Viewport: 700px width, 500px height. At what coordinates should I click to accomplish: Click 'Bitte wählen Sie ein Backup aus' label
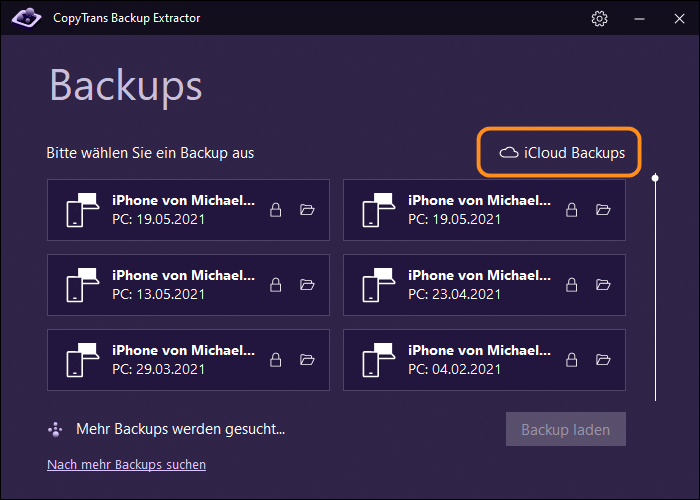pos(150,153)
